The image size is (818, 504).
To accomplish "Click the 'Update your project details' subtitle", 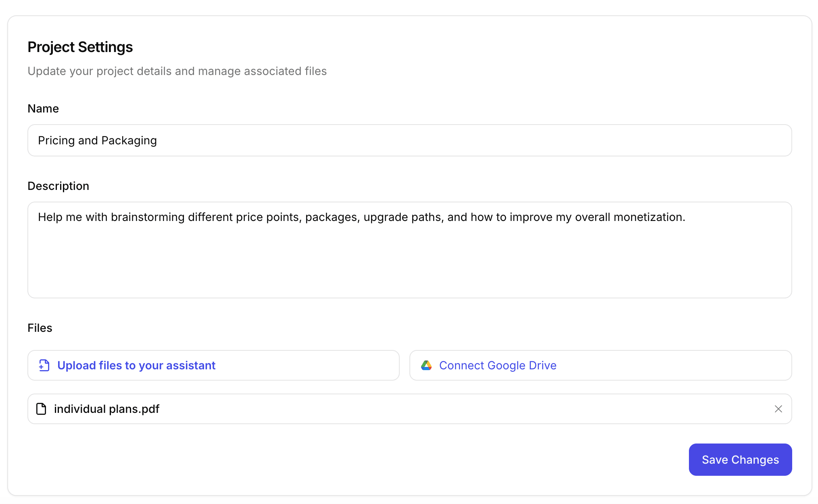I will tap(177, 71).
